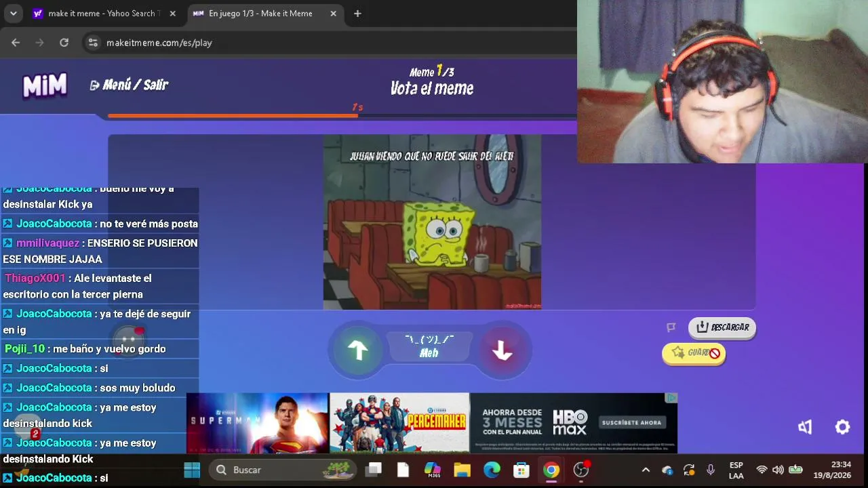Click the 'Vota el meme' heading
The width and height of the screenshot is (868, 488).
432,88
